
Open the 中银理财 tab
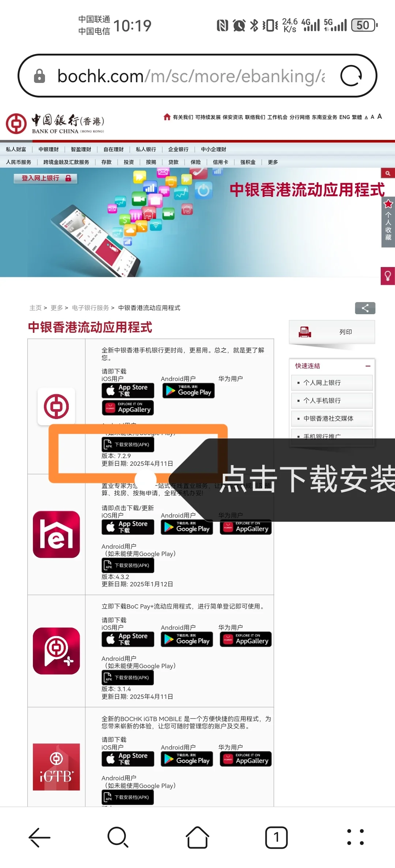coord(49,149)
